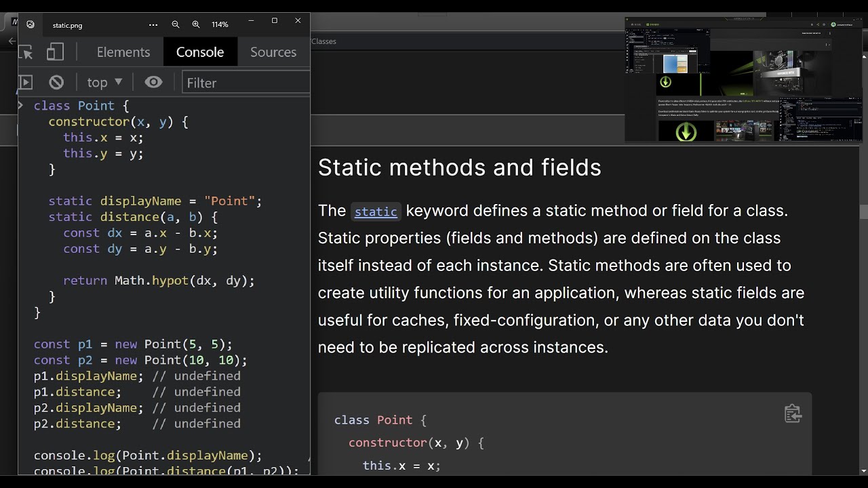This screenshot has width=868, height=488.
Task: Go back with the browser back arrow
Action: (x=12, y=41)
